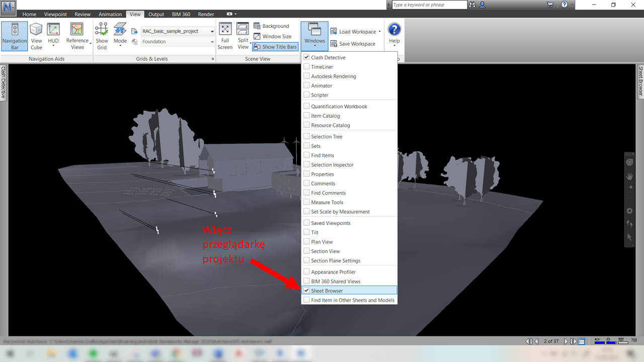Click the keyword search input field
644x362 pixels.
(x=429, y=5)
